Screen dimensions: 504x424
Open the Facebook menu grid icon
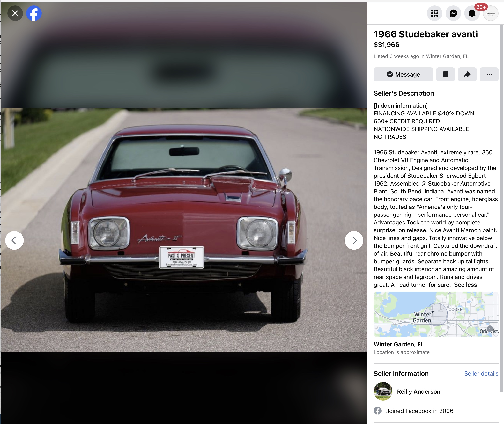(x=434, y=13)
